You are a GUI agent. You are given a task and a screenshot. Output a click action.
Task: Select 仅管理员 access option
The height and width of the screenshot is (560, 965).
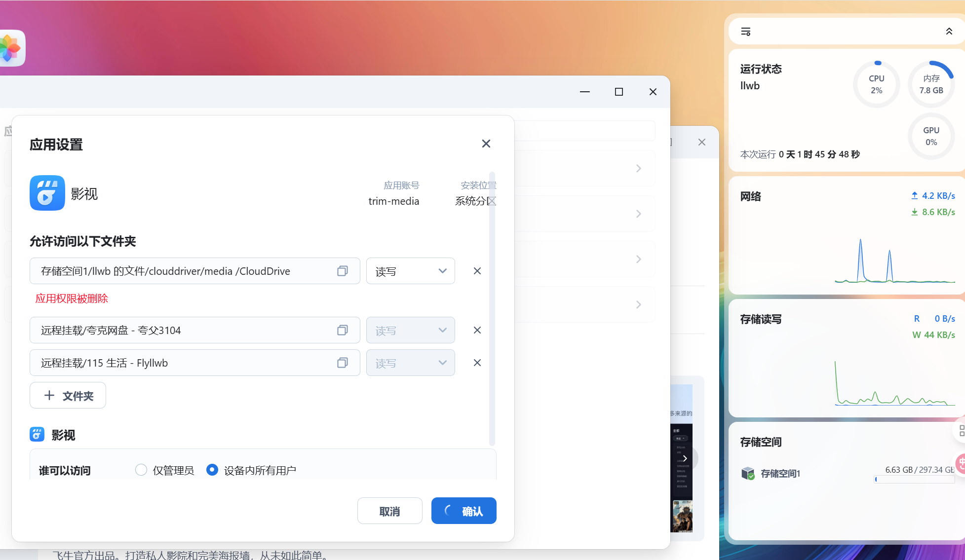pos(141,470)
